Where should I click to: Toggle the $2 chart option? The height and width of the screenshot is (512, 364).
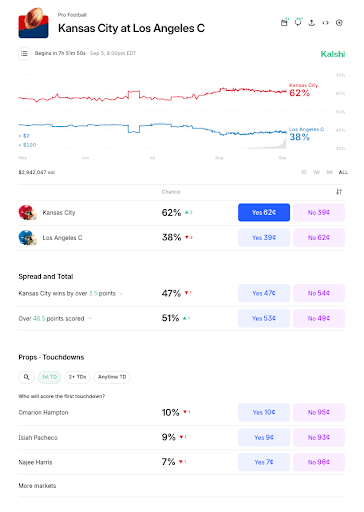[x=24, y=136]
